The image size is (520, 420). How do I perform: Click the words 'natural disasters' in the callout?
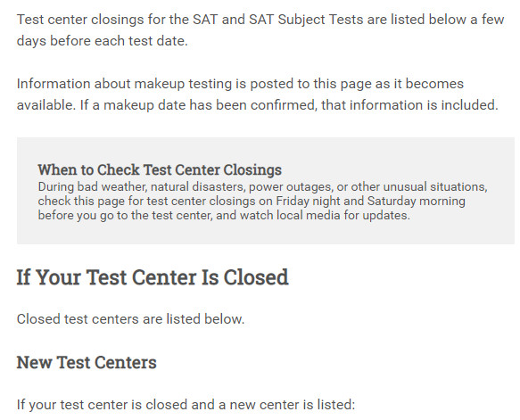[x=198, y=187]
